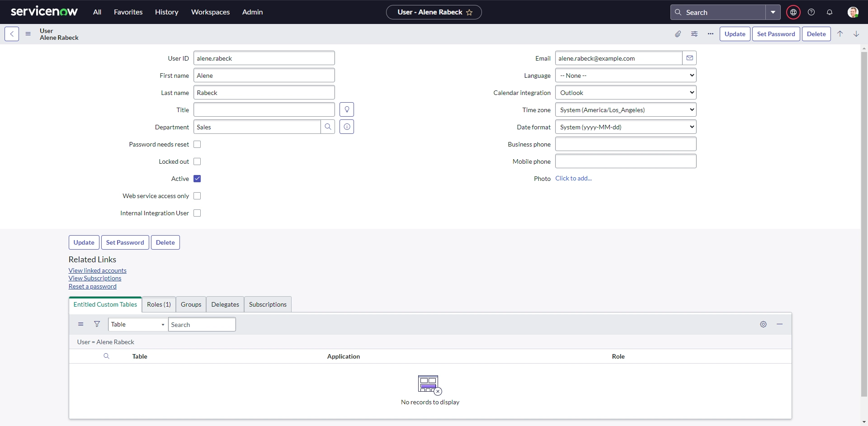
Task: Click the Title suggestion lightbulb icon
Action: (347, 109)
